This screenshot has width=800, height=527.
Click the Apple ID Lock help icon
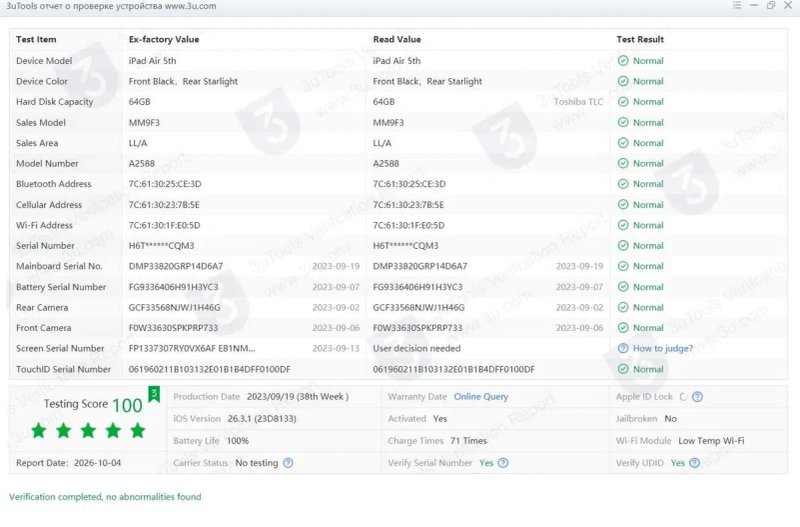tap(697, 396)
